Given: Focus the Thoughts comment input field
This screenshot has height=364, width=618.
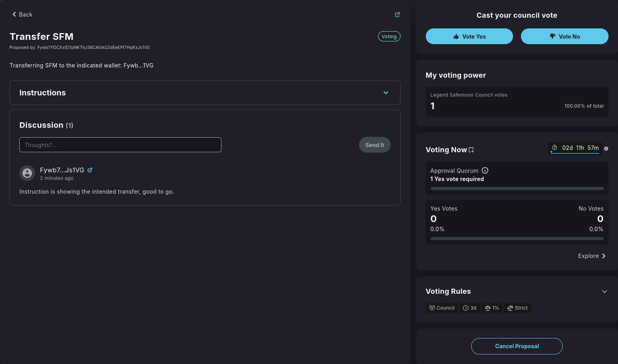Looking at the screenshot, I should tap(120, 145).
